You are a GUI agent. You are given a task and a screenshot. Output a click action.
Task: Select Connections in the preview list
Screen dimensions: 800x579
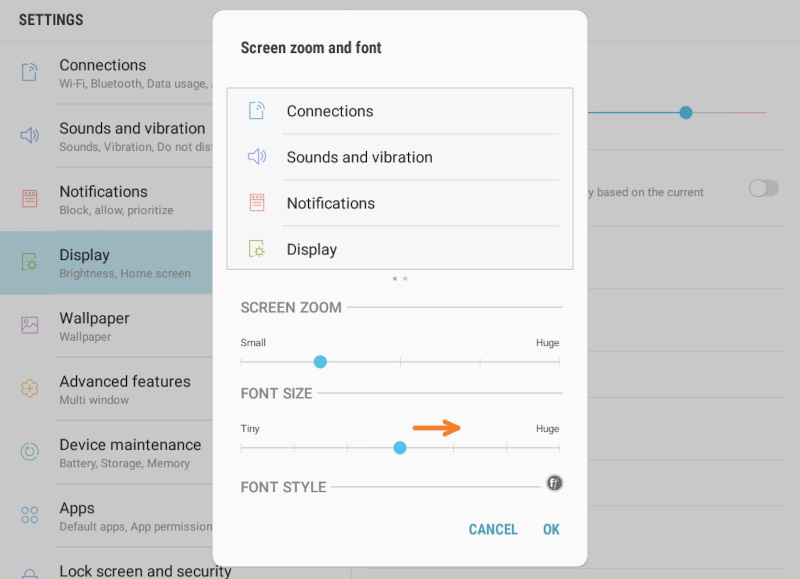coord(330,111)
